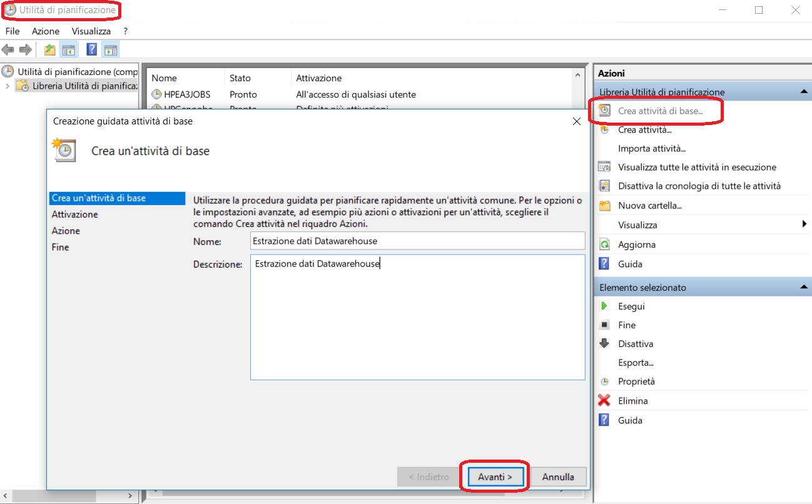Click the Back arrow toolbar icon
The height and width of the screenshot is (504, 812).
coord(8,49)
